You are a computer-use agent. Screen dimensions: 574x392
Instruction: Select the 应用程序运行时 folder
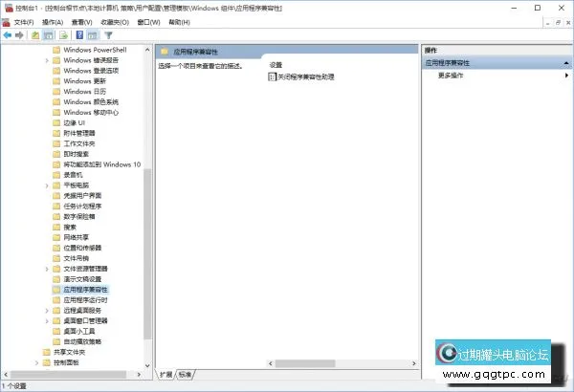(x=86, y=300)
